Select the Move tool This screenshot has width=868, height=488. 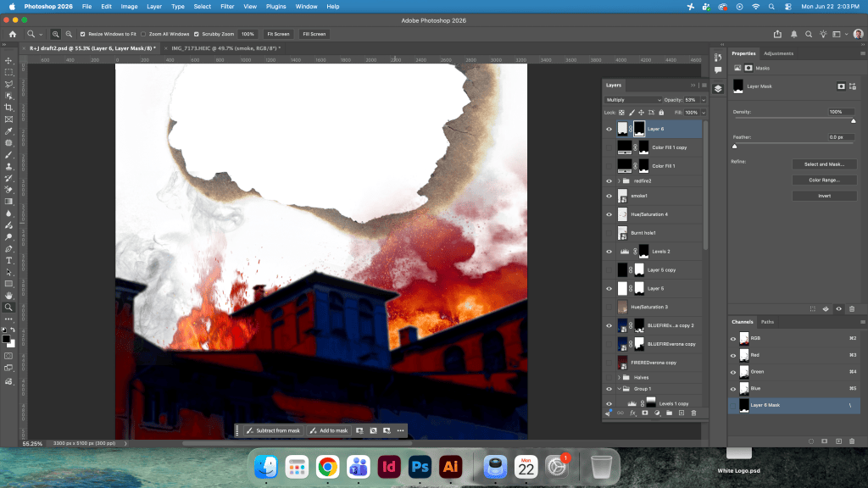coord(8,61)
